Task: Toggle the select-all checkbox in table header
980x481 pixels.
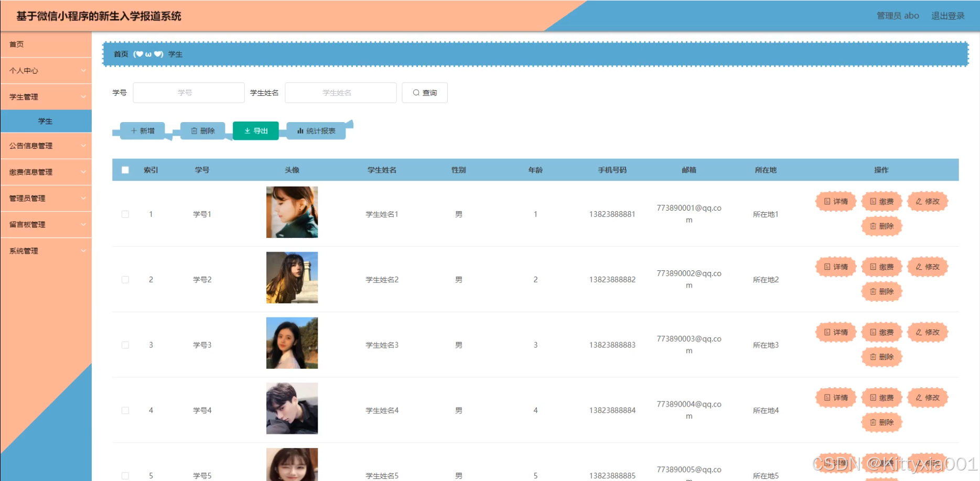Action: click(125, 170)
